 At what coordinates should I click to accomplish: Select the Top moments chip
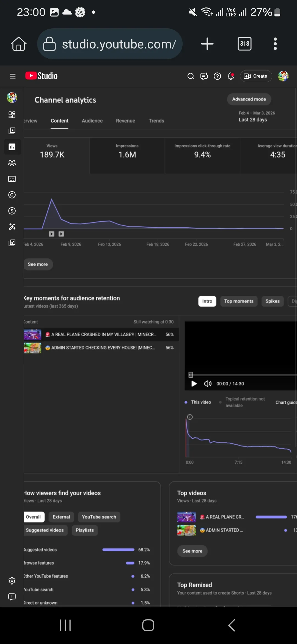(239, 301)
